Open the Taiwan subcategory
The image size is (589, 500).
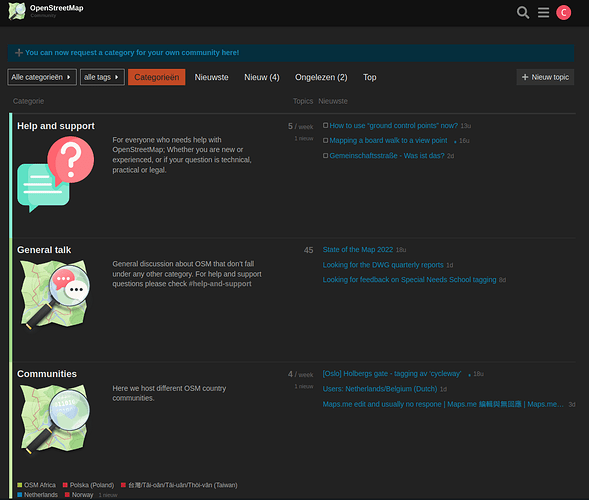coord(179,485)
